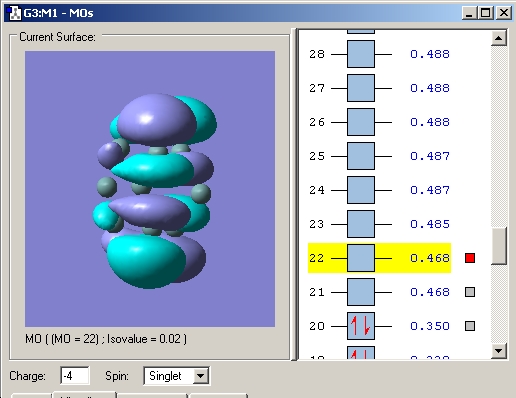This screenshot has height=398, width=516.
Task: Toggle red surface marker for MO 22
Action: coord(470,258)
